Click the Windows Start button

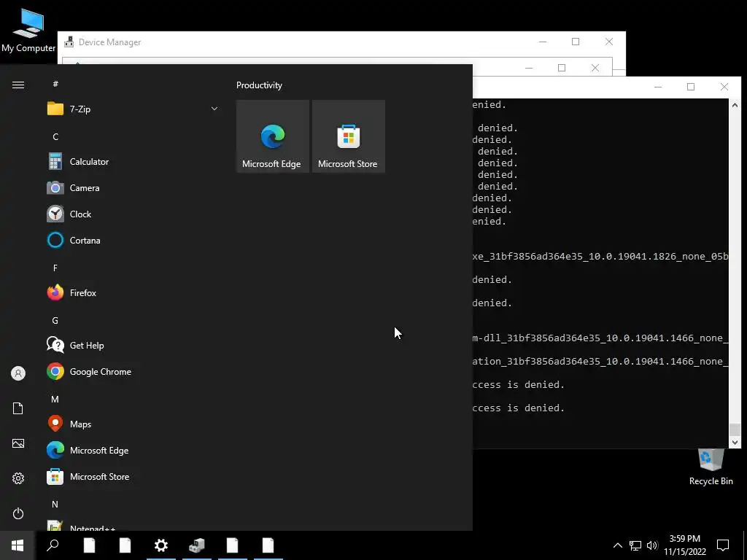pos(18,545)
